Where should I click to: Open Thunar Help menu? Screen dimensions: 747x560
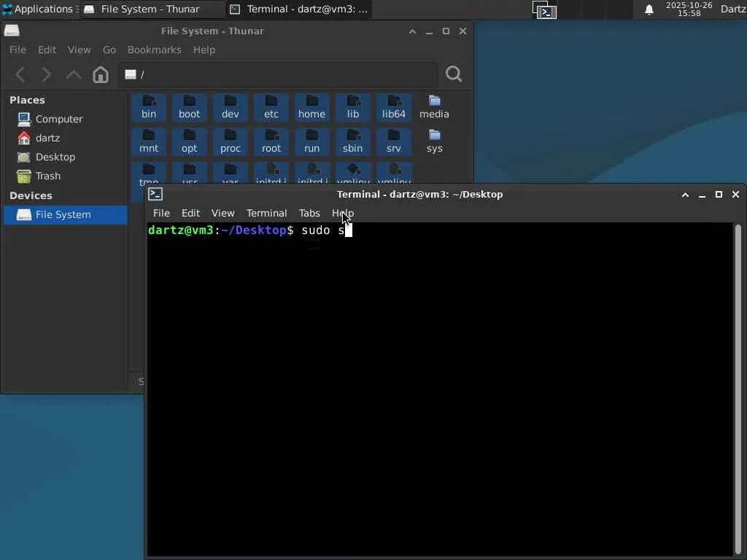point(204,50)
